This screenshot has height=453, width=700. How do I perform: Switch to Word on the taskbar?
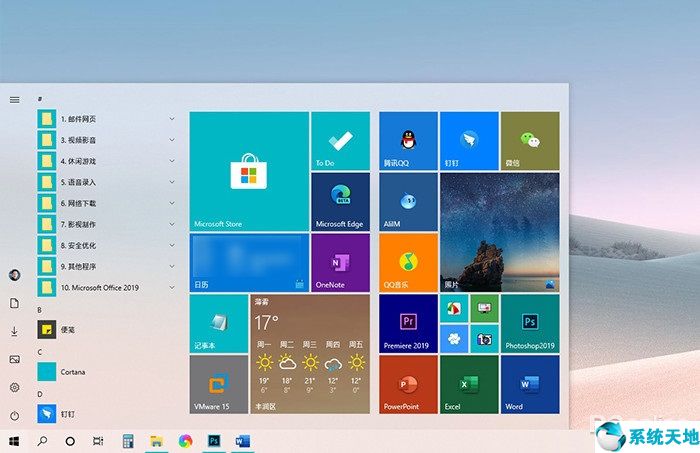pos(242,441)
